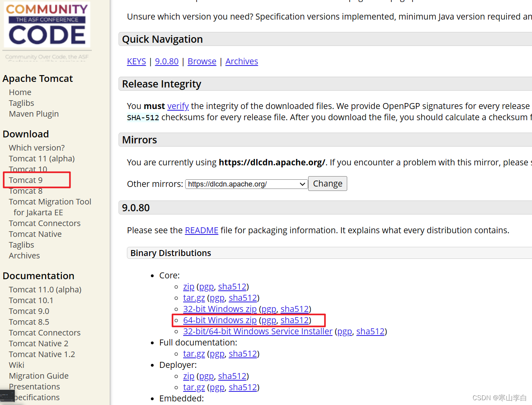Screen dimensions: 532x405
Task: Open sha512 for 64-bit Windows zip
Action: tap(295, 320)
